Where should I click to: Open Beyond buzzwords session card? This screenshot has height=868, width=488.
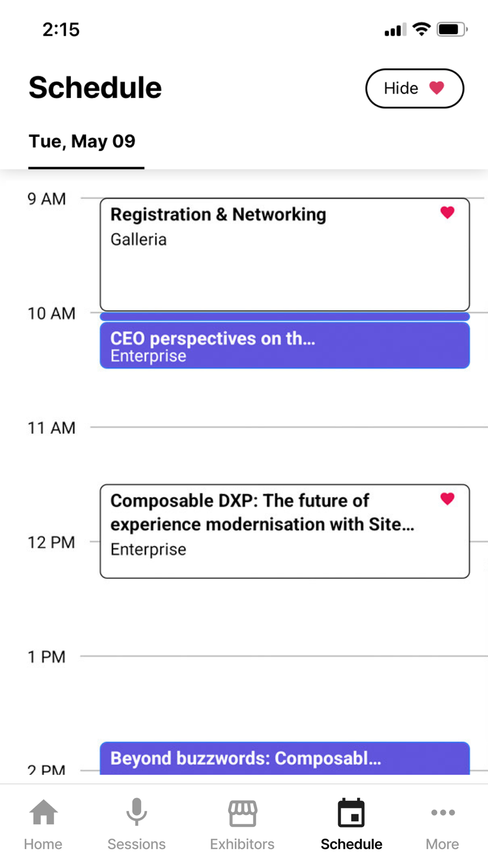point(285,758)
